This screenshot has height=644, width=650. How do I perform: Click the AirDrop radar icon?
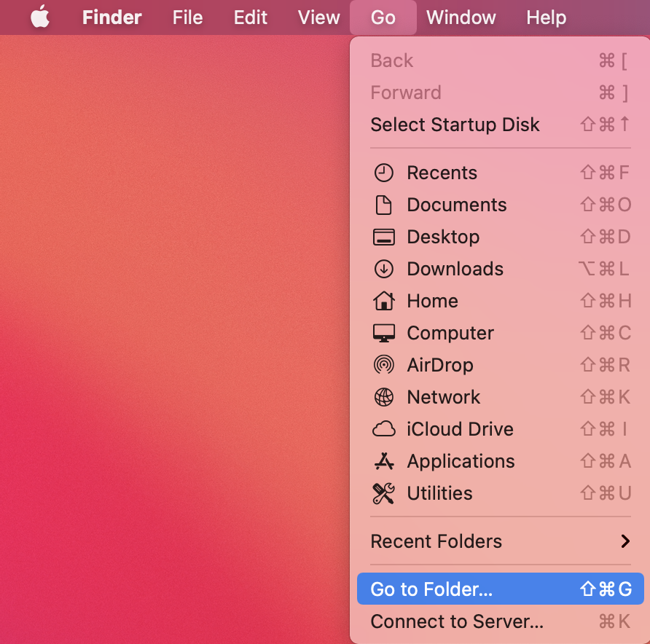[x=383, y=365]
